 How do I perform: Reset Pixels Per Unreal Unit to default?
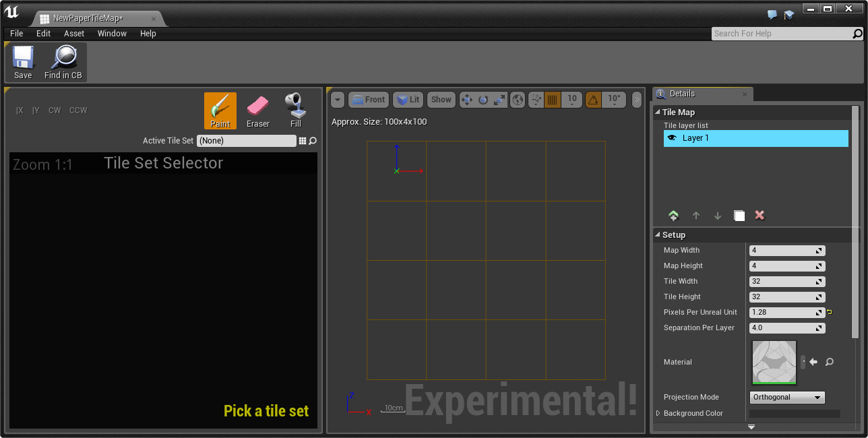tap(830, 312)
